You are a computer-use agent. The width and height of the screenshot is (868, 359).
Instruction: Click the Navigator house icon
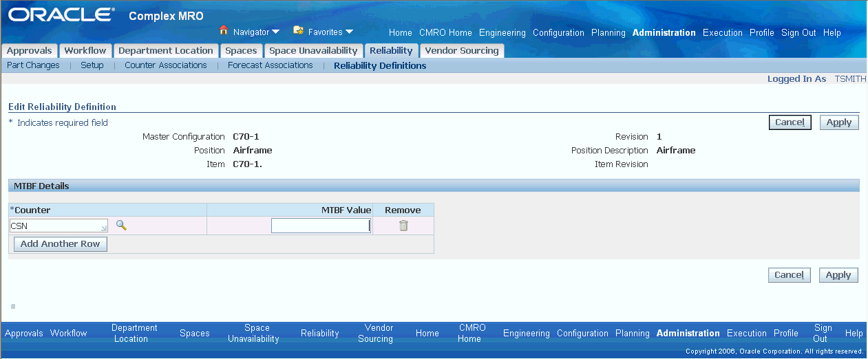(224, 30)
